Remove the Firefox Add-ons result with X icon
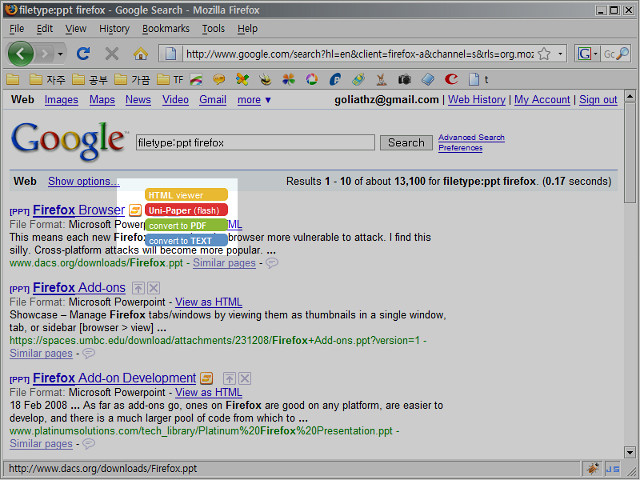The image size is (640, 480). click(x=153, y=288)
